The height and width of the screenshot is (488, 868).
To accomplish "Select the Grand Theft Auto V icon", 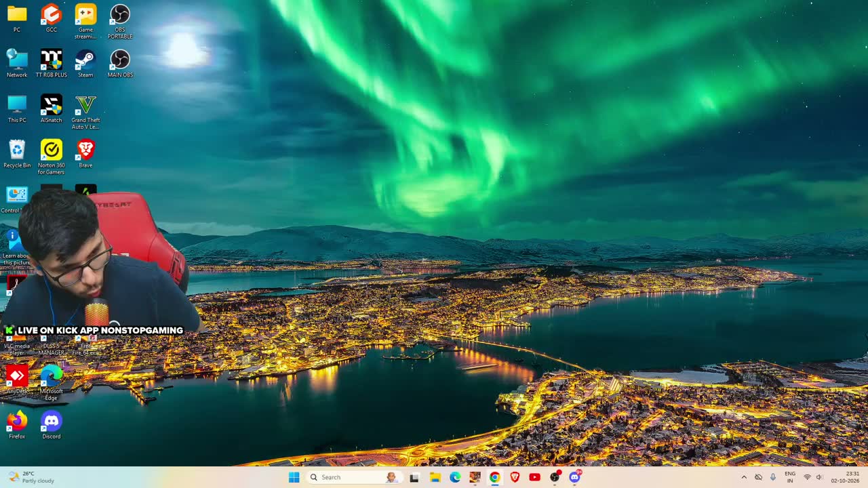I will (x=85, y=112).
